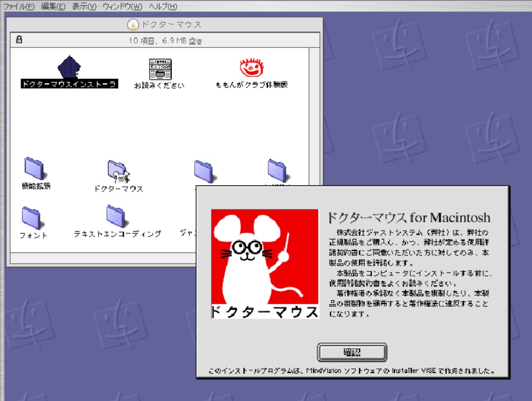Select the ドクターマウス folder with mouse badge
The width and height of the screenshot is (532, 401).
[118, 171]
